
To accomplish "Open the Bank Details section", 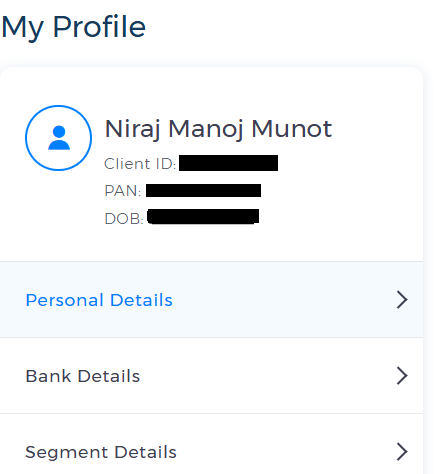I will 83,376.
